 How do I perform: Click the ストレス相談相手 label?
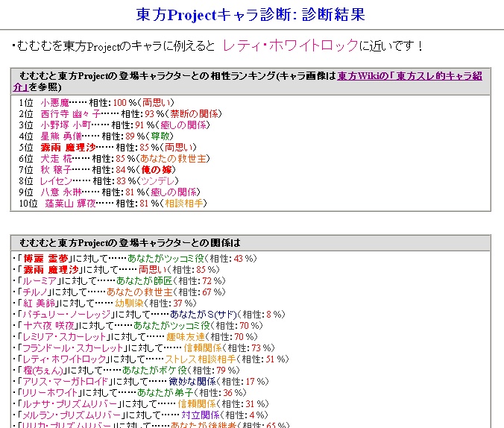pyautogui.click(x=201, y=359)
